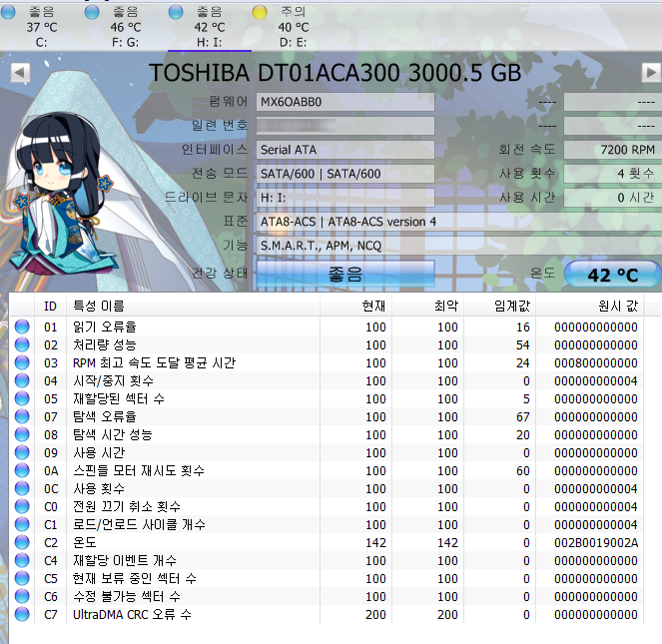Image resolution: width=662 pixels, height=644 pixels.
Task: Select drive H: I: status tab at 42 °C
Action: pos(210,27)
